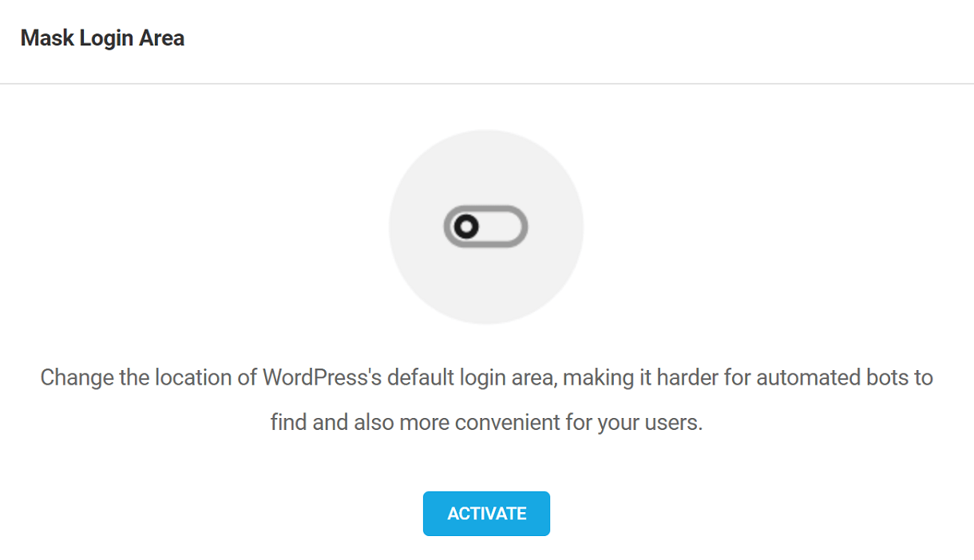
Task: Click the word "WordPress's" in the description
Action: tap(323, 377)
